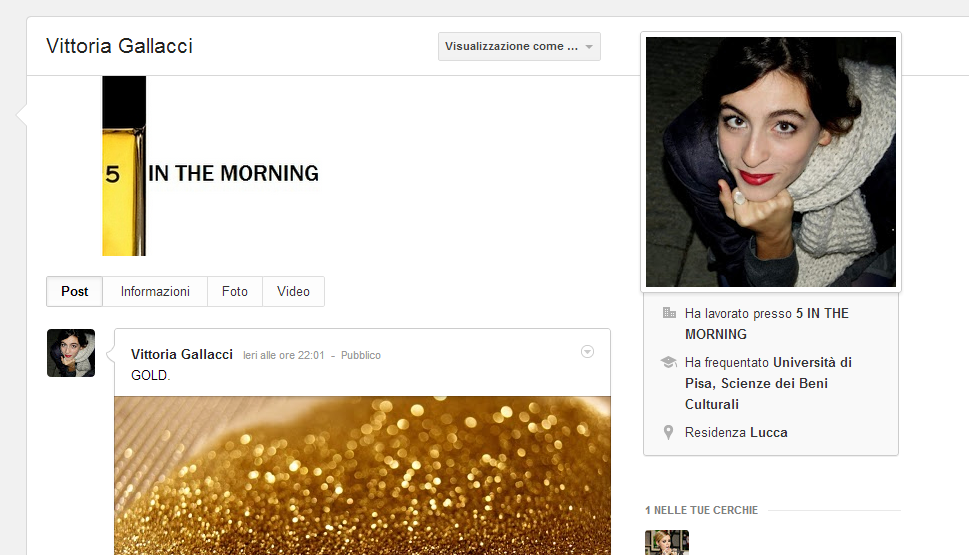
Task: Click the 5 IN THE MORNING employer text
Action: pos(767,324)
